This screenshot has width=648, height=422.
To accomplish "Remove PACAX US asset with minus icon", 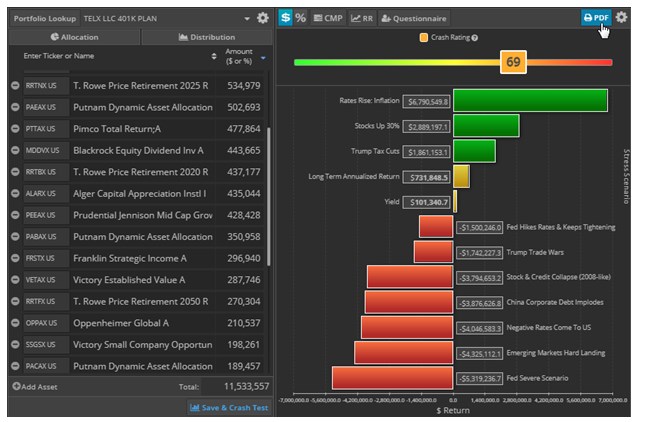I will pyautogui.click(x=15, y=366).
